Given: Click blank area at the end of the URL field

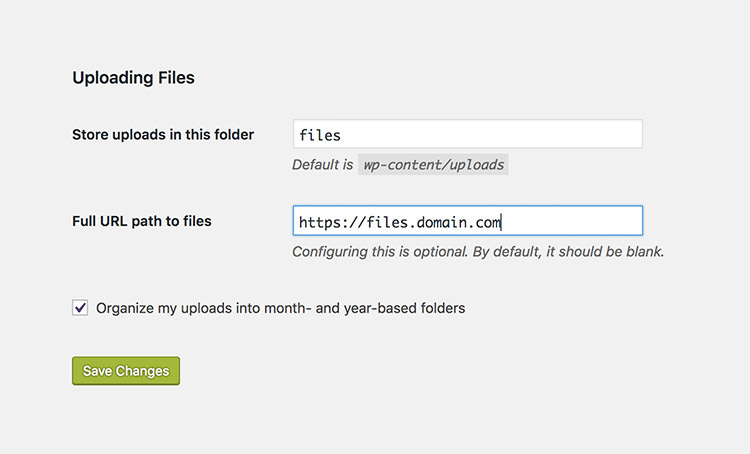Looking at the screenshot, I should (x=571, y=221).
